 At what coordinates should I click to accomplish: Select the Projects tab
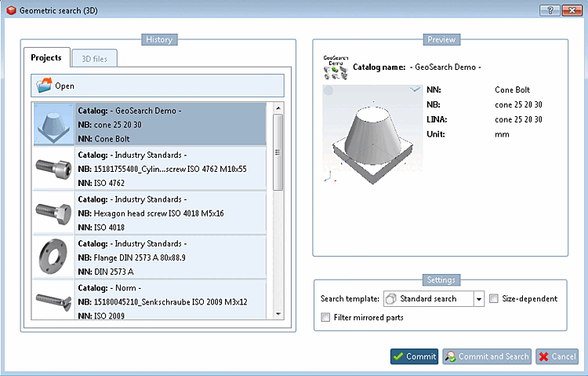click(x=46, y=57)
